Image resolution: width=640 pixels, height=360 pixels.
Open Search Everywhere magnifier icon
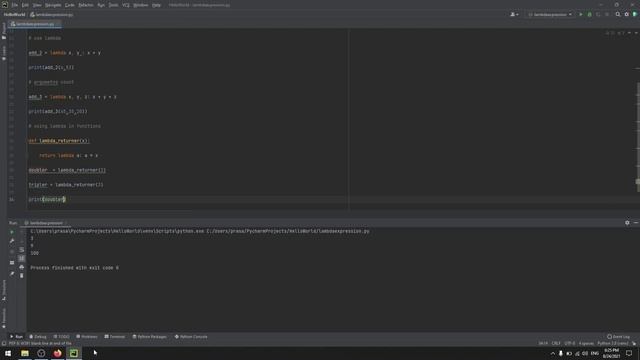tap(618, 14)
